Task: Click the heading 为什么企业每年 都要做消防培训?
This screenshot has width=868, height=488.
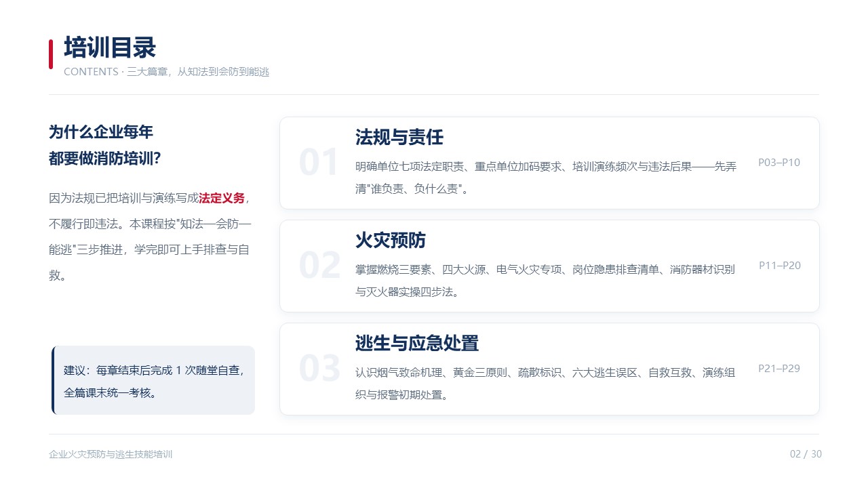Action: [x=104, y=146]
